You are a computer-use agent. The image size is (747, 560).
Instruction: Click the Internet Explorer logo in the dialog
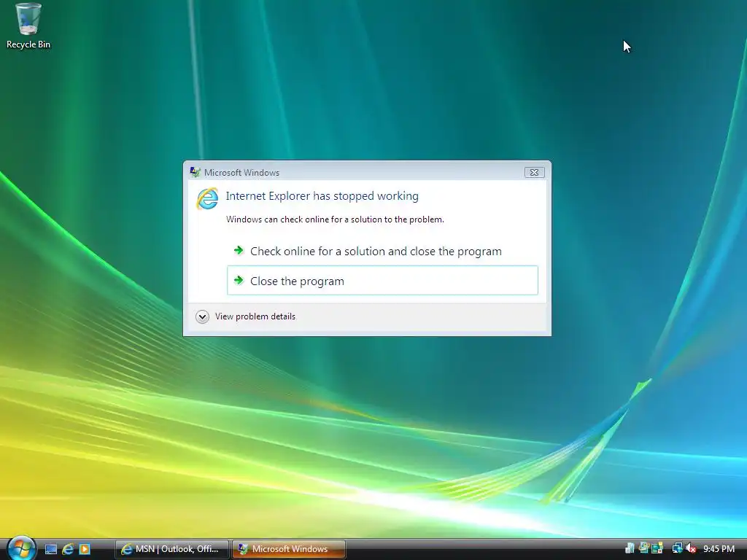[207, 198]
